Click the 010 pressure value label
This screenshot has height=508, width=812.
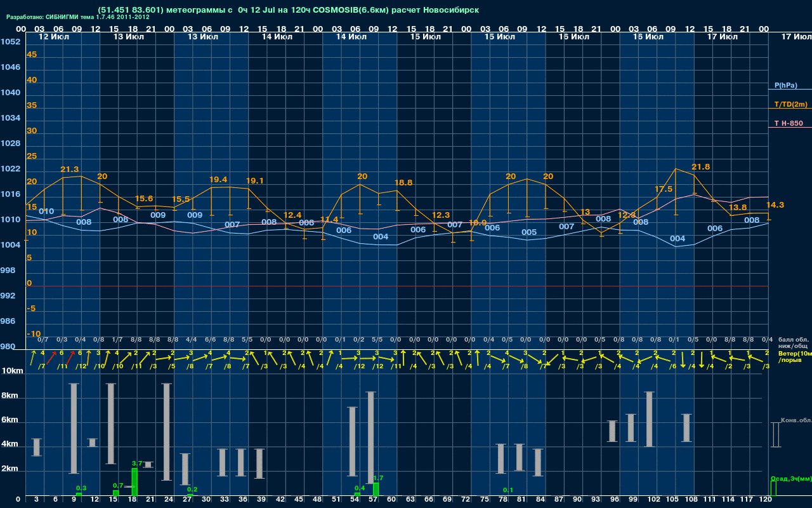click(x=46, y=211)
